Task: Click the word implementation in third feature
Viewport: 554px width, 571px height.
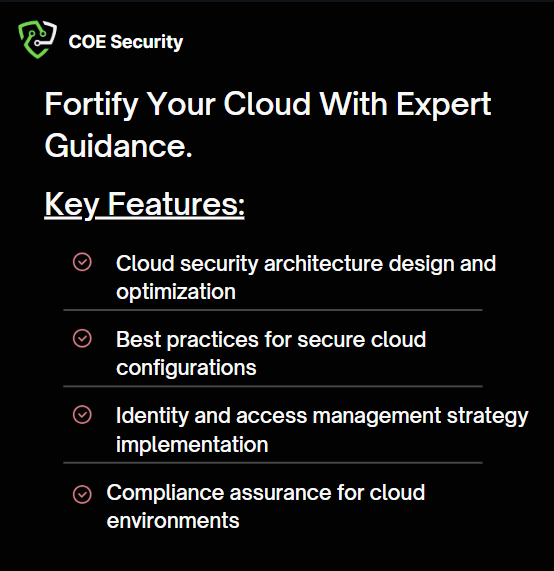Action: coord(192,445)
